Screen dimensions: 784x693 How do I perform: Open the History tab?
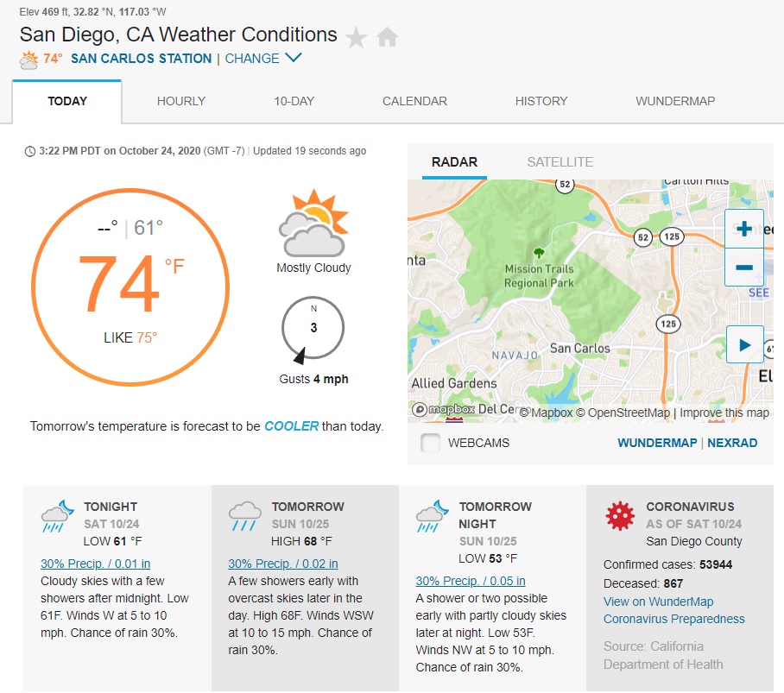541,101
